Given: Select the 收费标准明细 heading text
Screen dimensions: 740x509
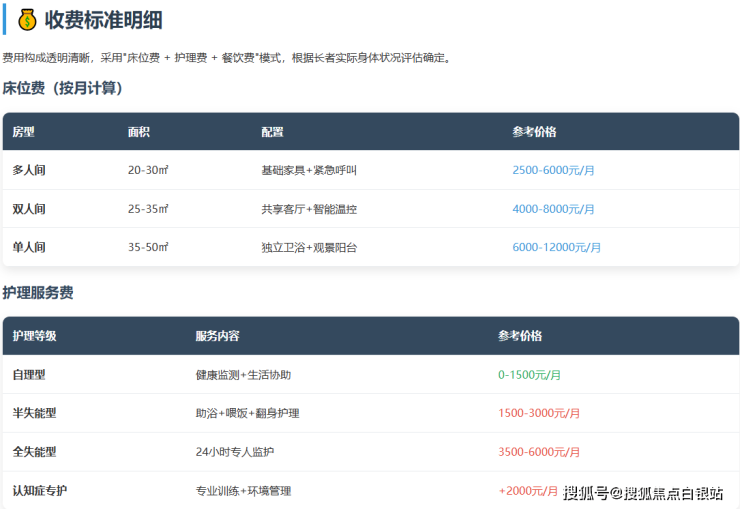Looking at the screenshot, I should (103, 20).
